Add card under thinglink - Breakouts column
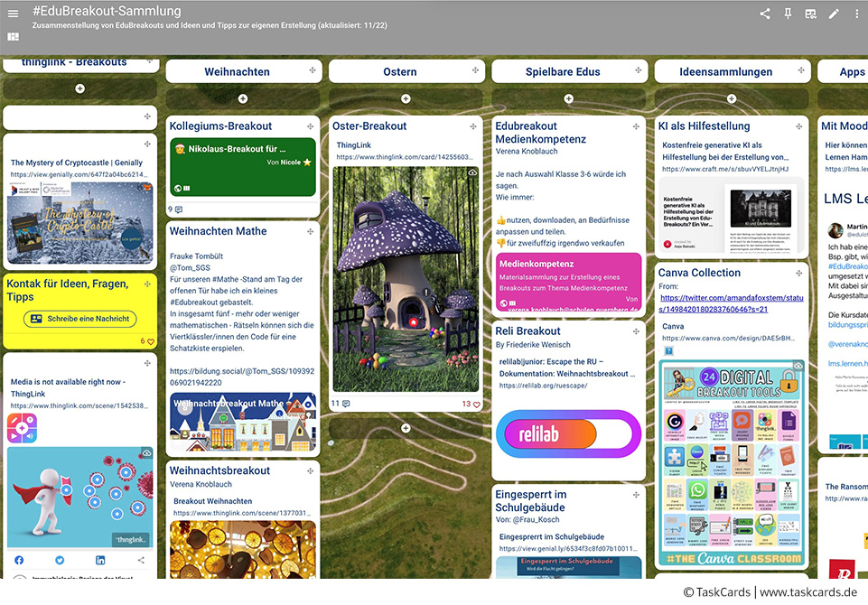The height and width of the screenshot is (605, 868). click(79, 88)
